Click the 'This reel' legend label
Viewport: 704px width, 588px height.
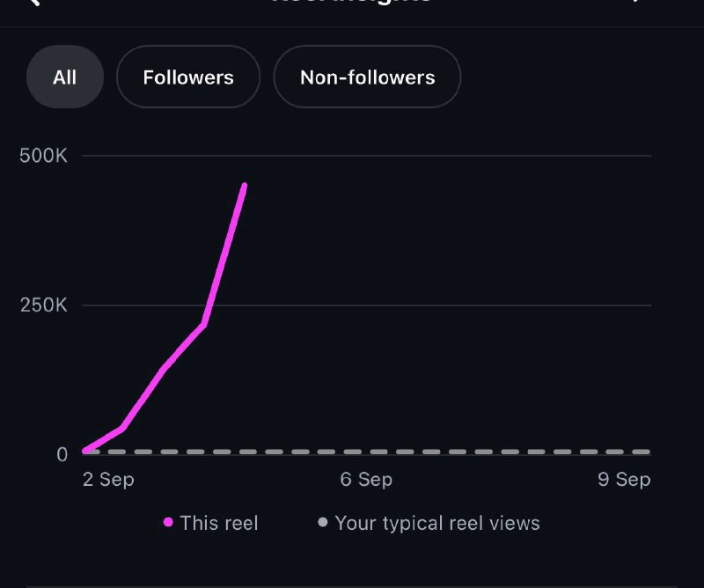coord(219,524)
